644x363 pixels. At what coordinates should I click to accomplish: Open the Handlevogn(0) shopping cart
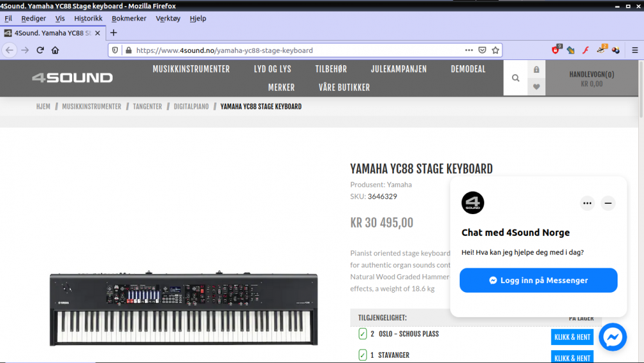(x=592, y=79)
